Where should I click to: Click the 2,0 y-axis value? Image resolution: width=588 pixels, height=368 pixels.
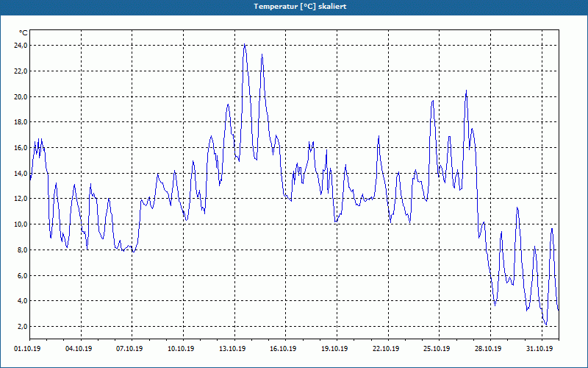tap(22, 326)
